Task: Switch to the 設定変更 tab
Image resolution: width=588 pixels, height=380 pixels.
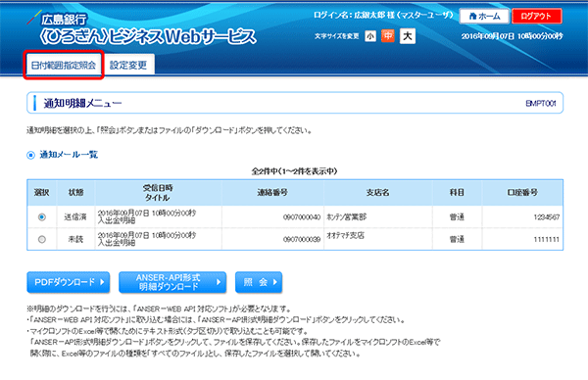Action: 128,65
